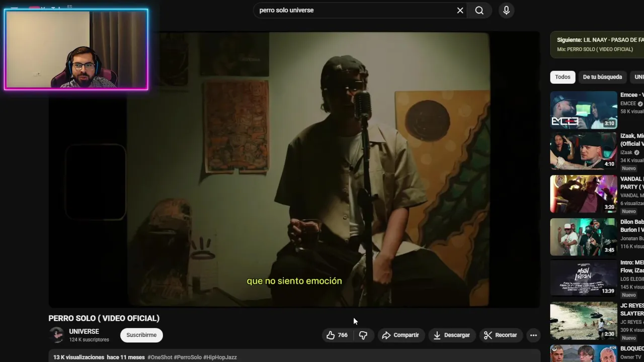The image size is (644, 362).
Task: Open the three-dot more actions menu
Action: coord(533,335)
